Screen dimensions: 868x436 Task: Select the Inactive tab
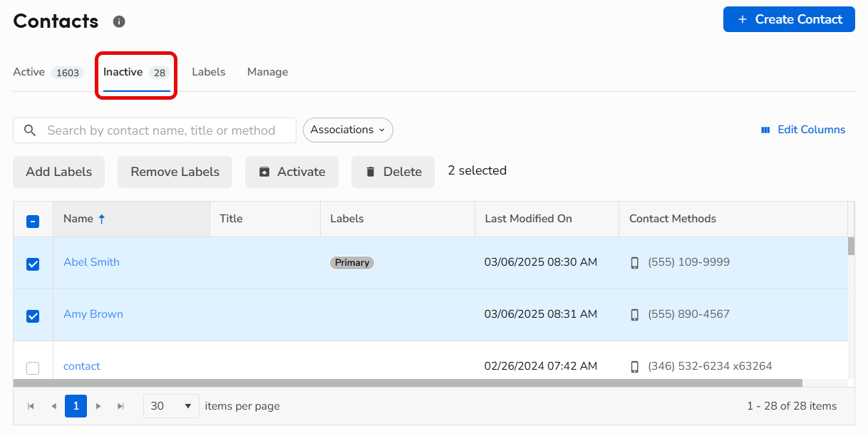click(136, 72)
